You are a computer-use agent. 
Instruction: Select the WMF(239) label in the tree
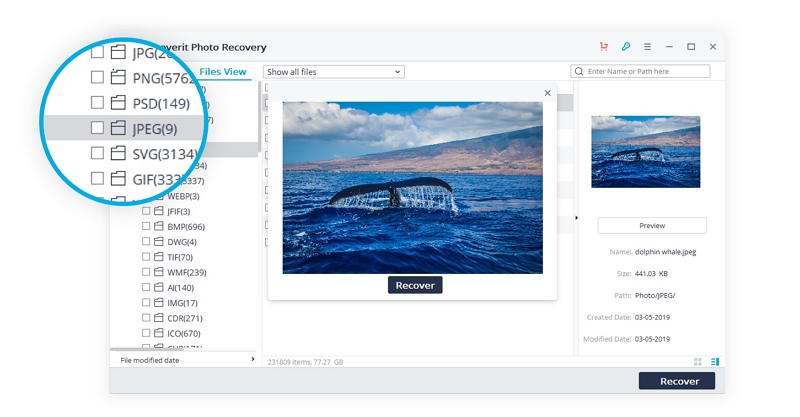(x=187, y=273)
